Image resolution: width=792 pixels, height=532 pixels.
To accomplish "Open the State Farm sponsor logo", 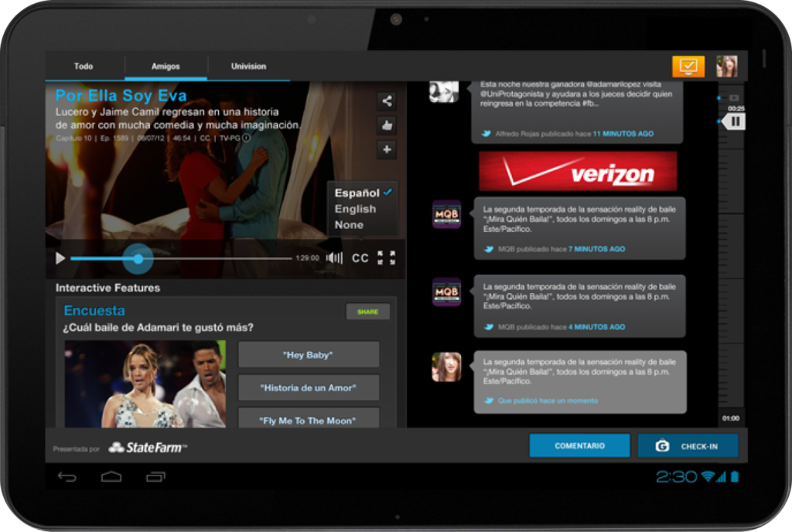I will pyautogui.click(x=148, y=447).
